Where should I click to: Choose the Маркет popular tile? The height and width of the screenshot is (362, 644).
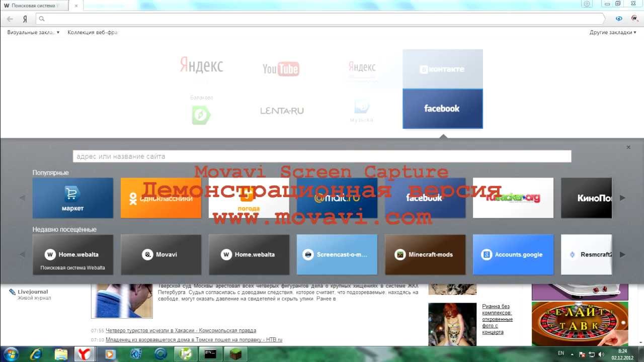coord(73,198)
